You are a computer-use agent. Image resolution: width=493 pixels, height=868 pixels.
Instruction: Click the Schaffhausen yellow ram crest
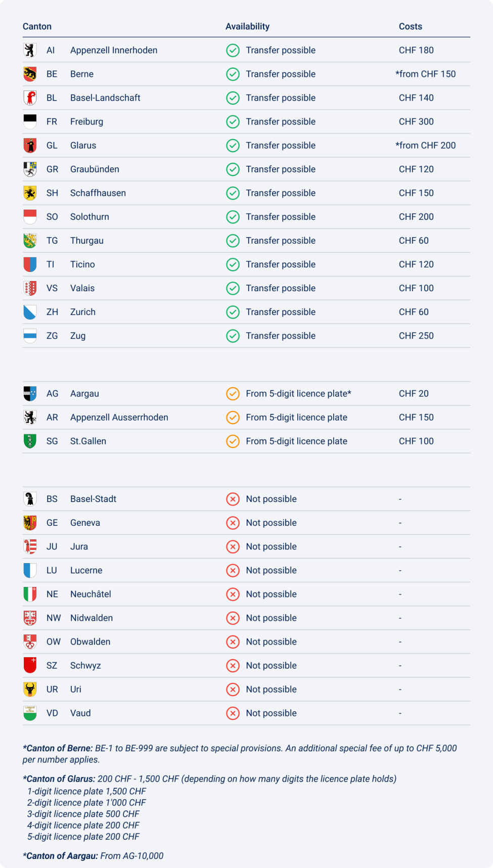[30, 193]
